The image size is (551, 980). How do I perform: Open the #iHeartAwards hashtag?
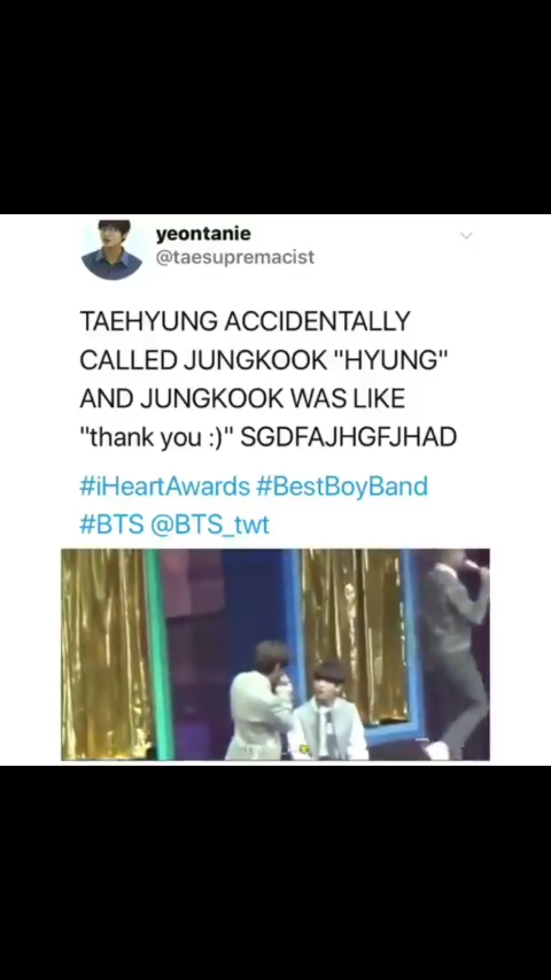[165, 486]
